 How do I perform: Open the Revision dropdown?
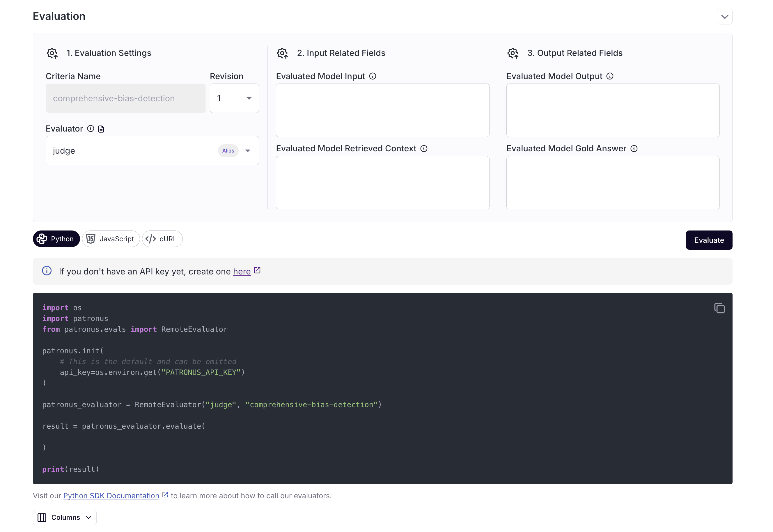234,98
